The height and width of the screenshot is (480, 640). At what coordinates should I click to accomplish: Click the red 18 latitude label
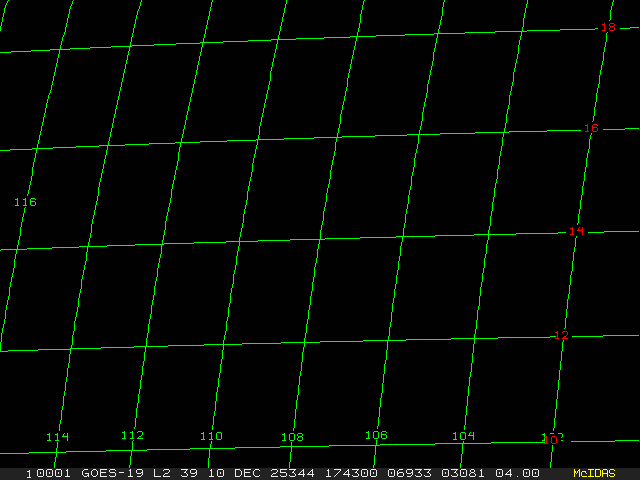pos(608,27)
